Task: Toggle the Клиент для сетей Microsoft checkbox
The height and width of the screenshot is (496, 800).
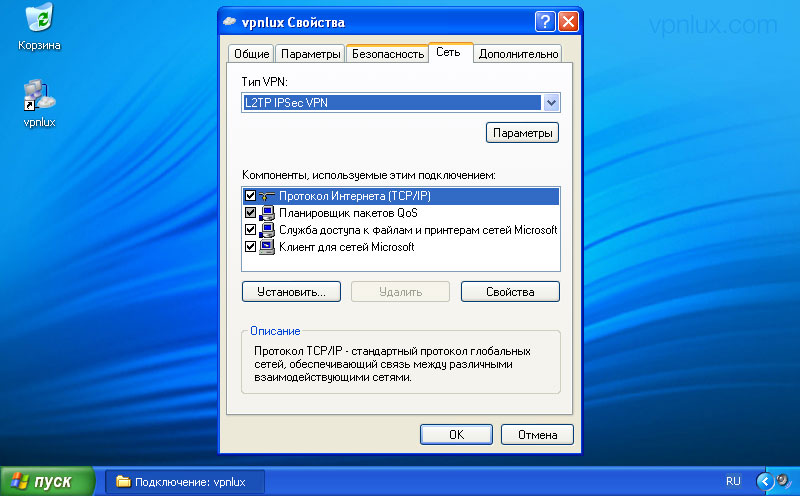Action: coord(250,247)
